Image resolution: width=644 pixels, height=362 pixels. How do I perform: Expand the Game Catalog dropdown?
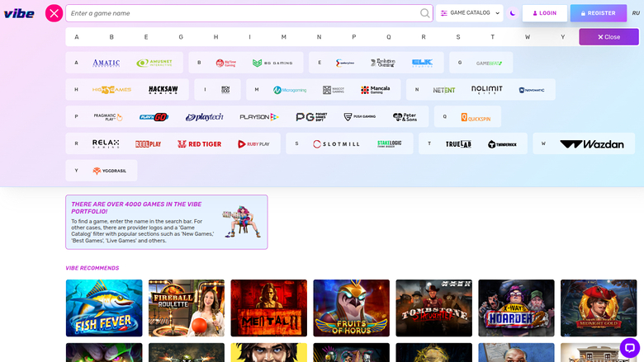tap(470, 13)
